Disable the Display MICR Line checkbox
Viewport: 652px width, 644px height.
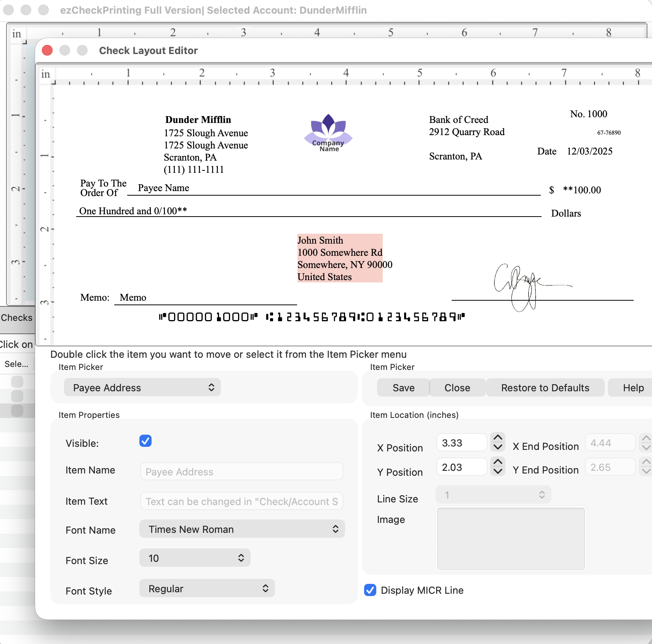click(370, 590)
